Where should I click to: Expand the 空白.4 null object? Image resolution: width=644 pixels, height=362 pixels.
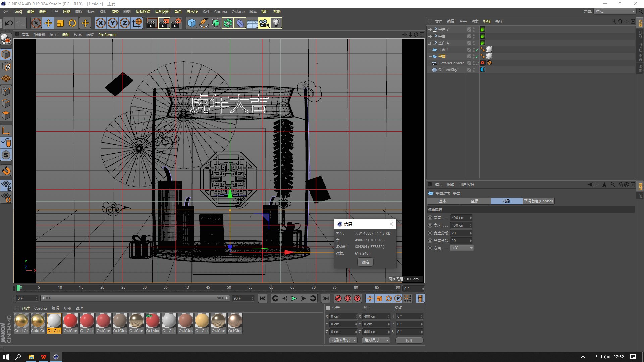[429, 43]
